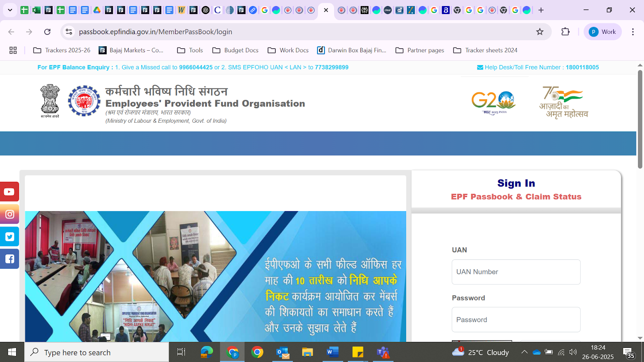Screen dimensions: 644x362
Task: Go back to the previous page
Action: coord(11,32)
